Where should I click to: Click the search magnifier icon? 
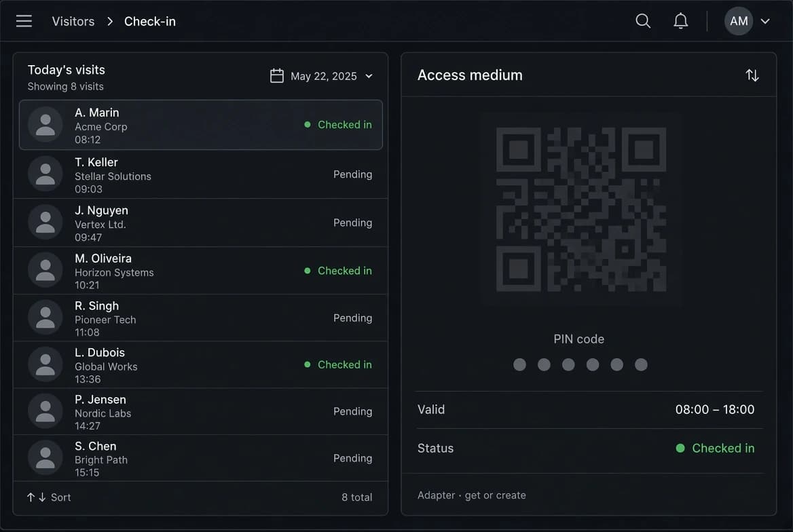click(x=643, y=21)
